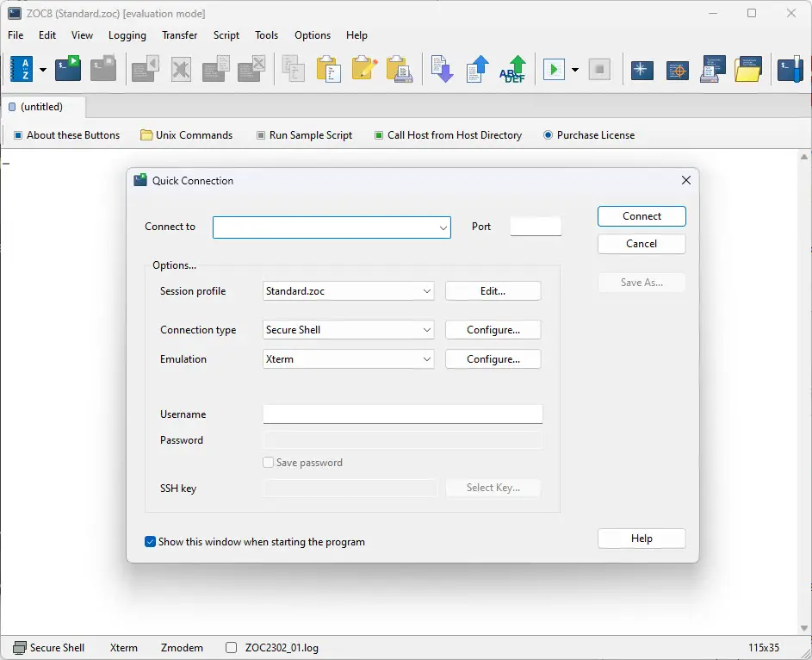Click the Quick Connection terminal icon with green play

click(x=68, y=69)
